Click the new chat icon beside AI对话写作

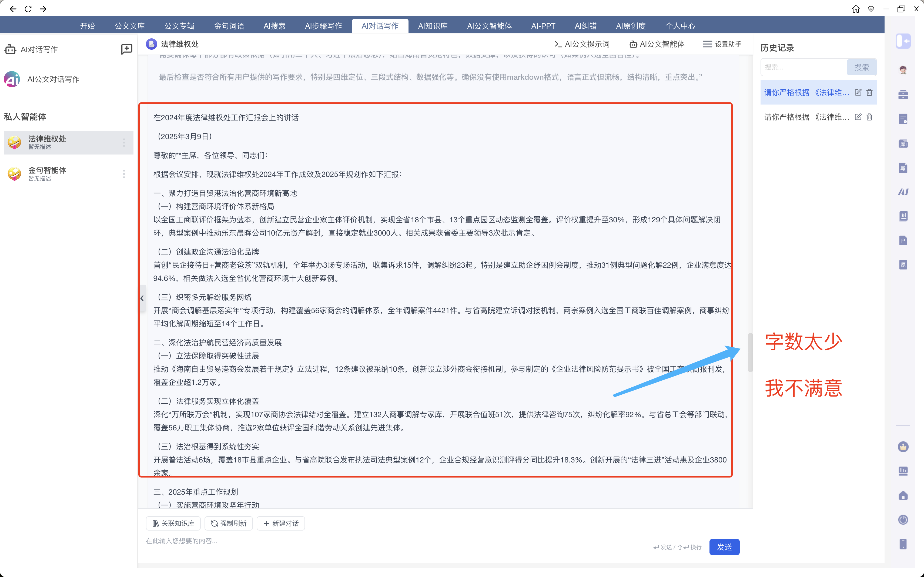[126, 49]
